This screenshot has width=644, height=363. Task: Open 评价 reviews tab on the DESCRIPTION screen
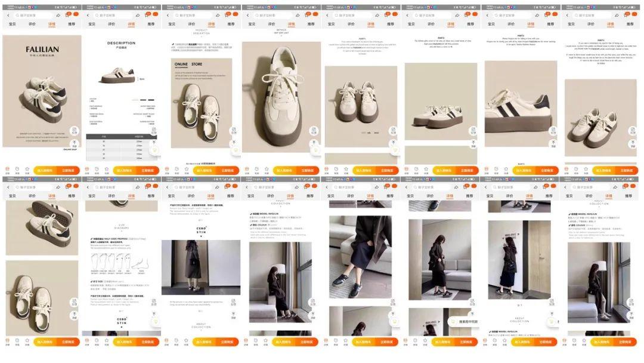[112, 24]
